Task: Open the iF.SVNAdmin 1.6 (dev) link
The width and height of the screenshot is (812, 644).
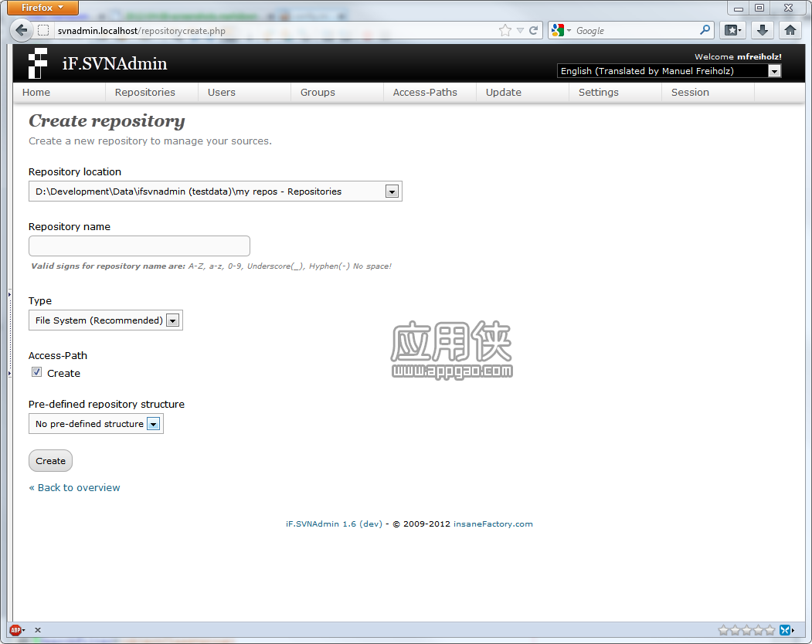Action: [334, 524]
